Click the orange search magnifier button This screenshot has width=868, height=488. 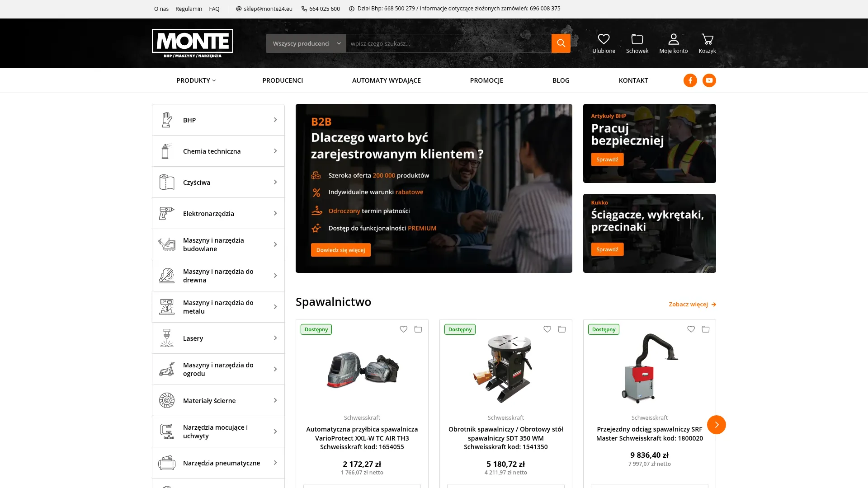pos(561,43)
